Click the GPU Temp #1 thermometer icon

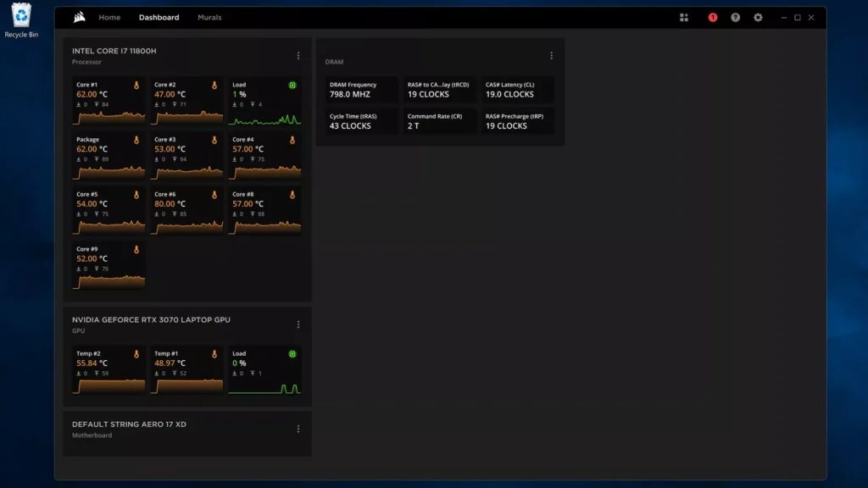214,354
